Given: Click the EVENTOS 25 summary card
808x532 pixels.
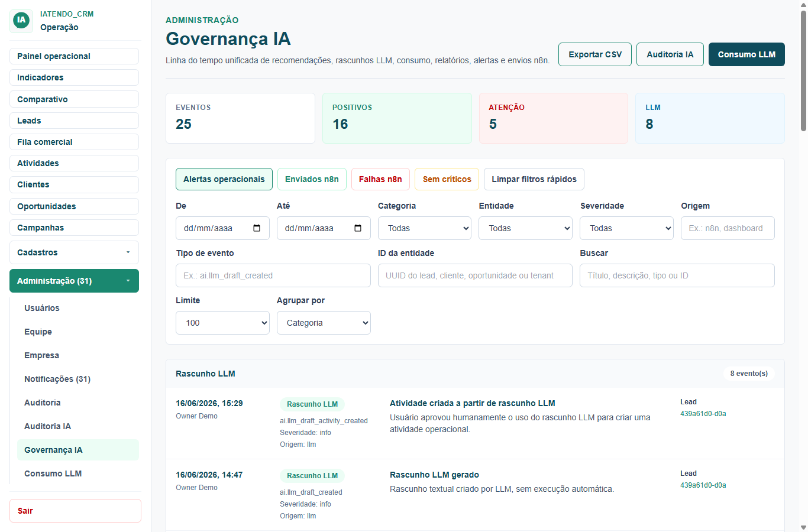Looking at the screenshot, I should (x=240, y=118).
